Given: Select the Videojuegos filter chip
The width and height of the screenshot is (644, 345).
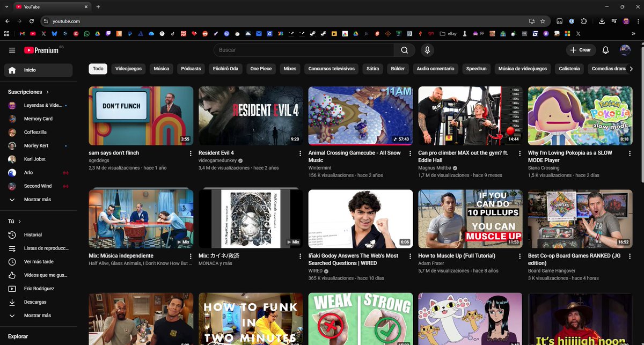Looking at the screenshot, I should click(128, 69).
